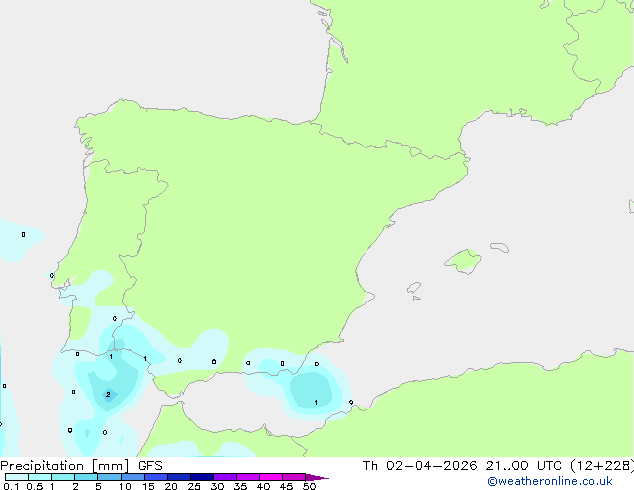
Task: Click the legend scale label '5'
Action: point(98,486)
